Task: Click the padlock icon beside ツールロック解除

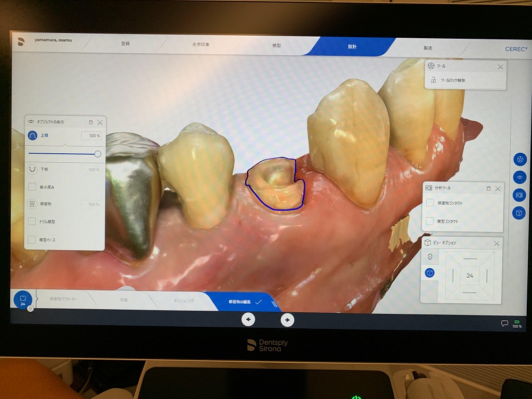Action: click(x=433, y=80)
